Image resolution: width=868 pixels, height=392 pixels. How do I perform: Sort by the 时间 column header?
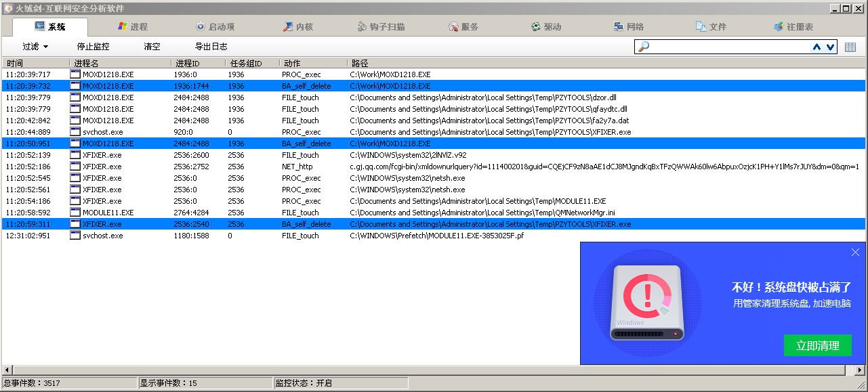[35, 63]
